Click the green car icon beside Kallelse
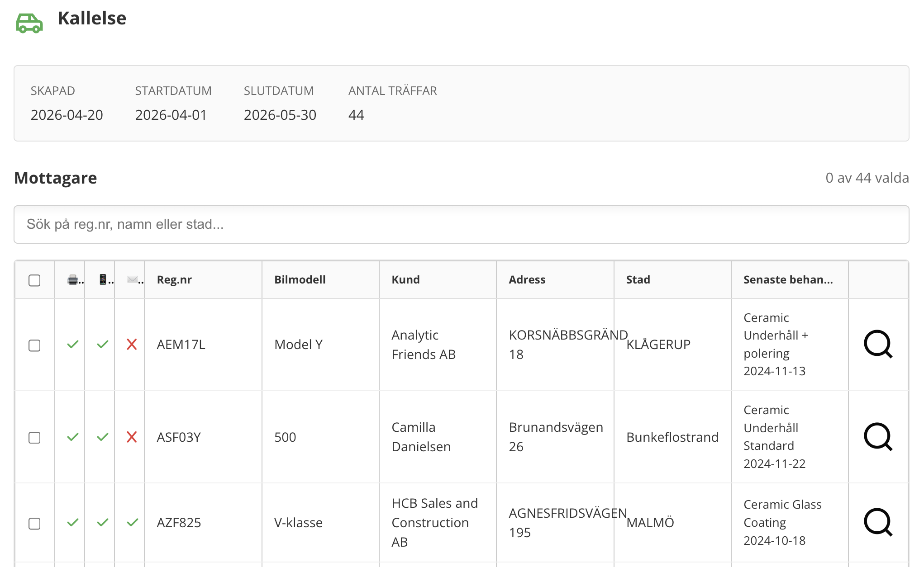 coord(29,23)
